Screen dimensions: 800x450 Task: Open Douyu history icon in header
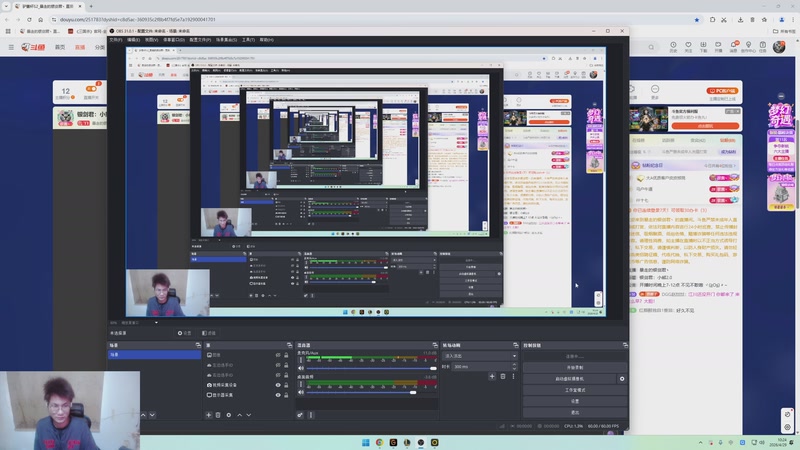pos(673,46)
